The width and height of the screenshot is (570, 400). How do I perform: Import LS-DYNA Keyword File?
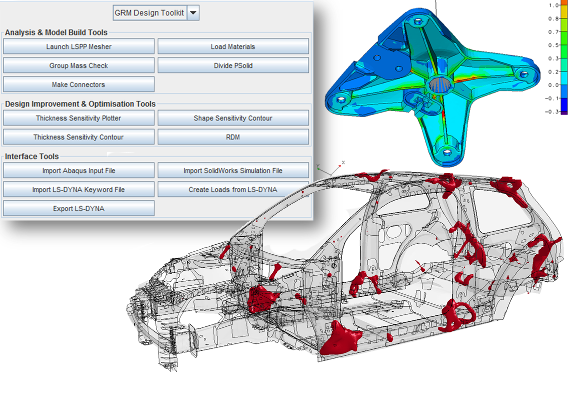pos(79,189)
